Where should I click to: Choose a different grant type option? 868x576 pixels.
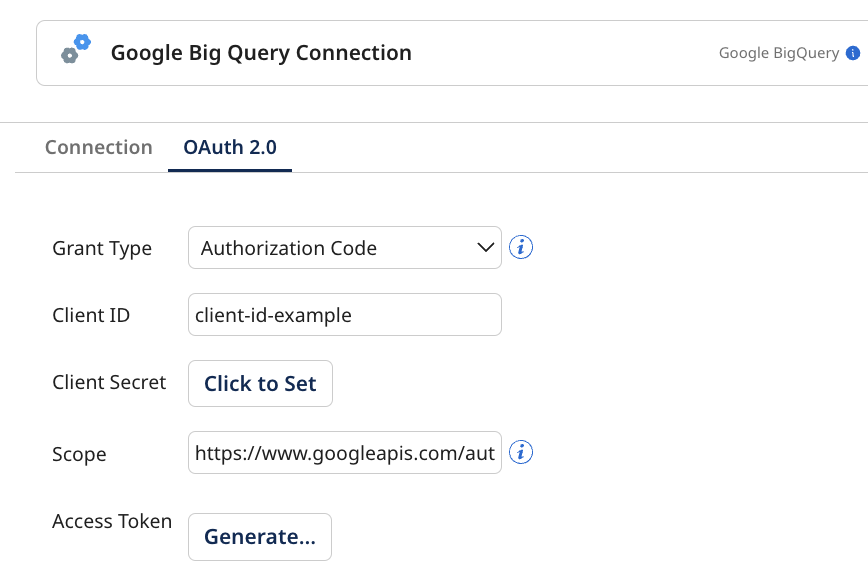pyautogui.click(x=344, y=247)
